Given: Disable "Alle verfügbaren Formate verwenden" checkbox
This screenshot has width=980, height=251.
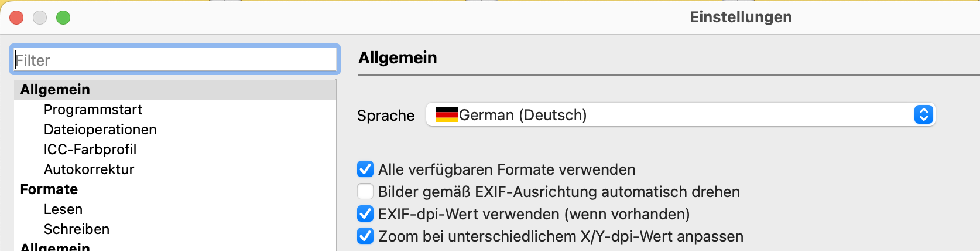Looking at the screenshot, I should (365, 169).
